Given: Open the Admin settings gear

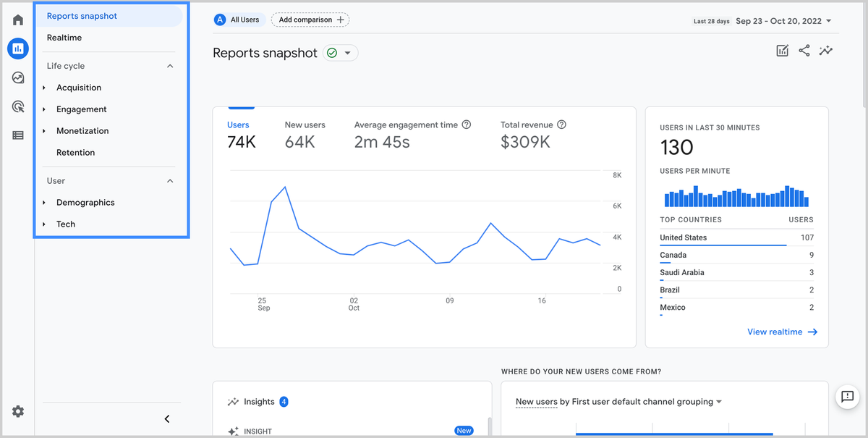Looking at the screenshot, I should pos(17,411).
